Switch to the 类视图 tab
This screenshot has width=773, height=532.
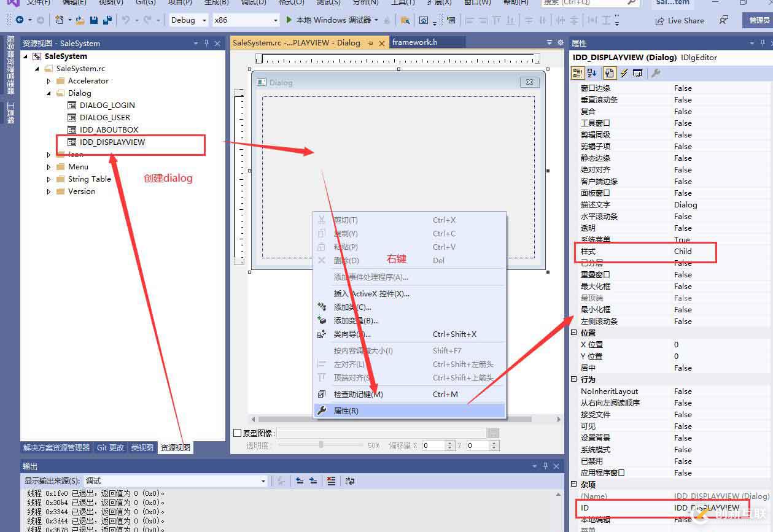[142, 448]
